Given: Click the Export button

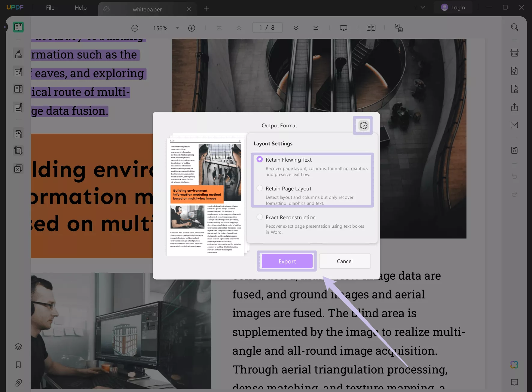Looking at the screenshot, I should [287, 261].
